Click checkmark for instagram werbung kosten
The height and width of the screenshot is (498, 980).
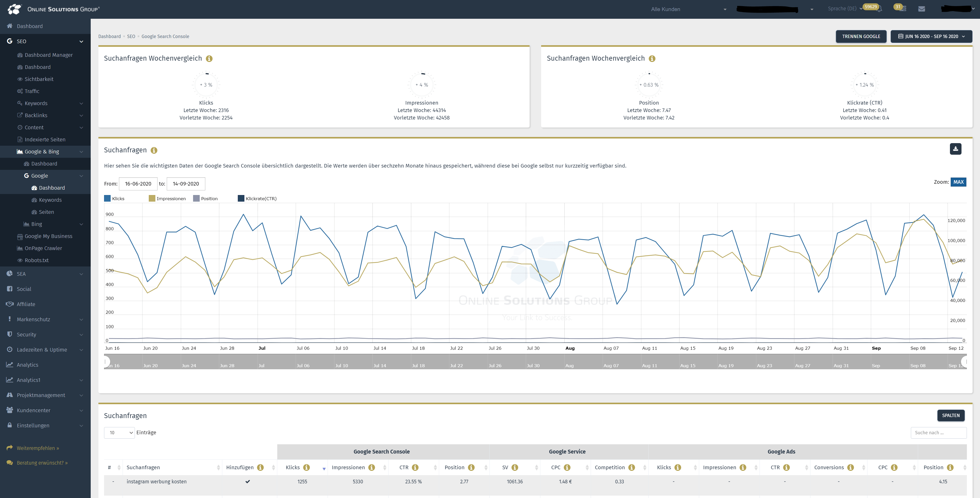tap(248, 482)
